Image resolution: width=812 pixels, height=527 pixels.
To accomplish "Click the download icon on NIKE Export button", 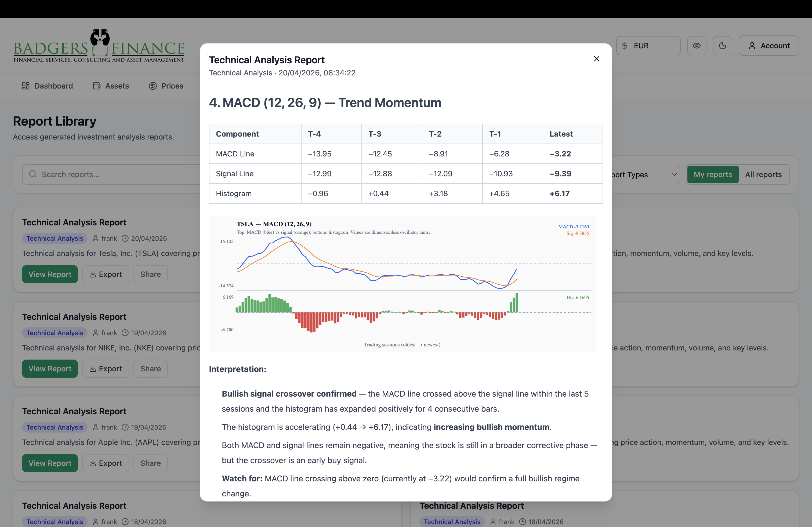I will click(x=92, y=368).
